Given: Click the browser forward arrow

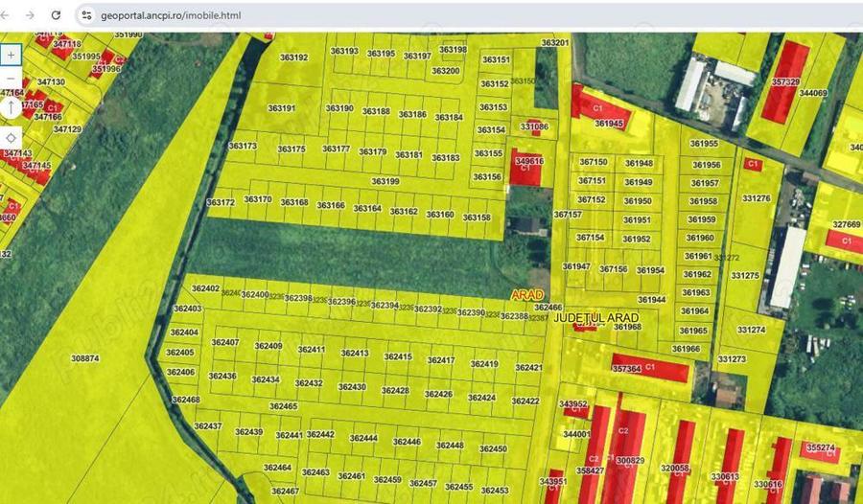Looking at the screenshot, I should point(32,15).
